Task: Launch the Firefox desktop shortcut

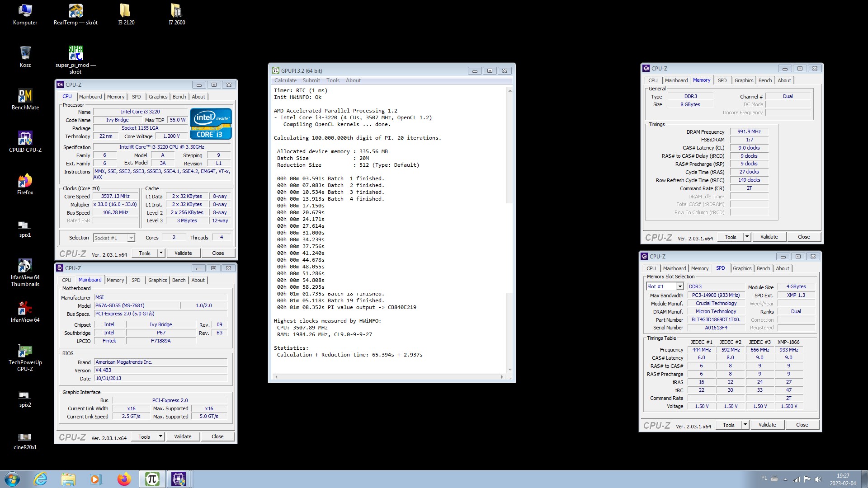Action: coord(25,184)
